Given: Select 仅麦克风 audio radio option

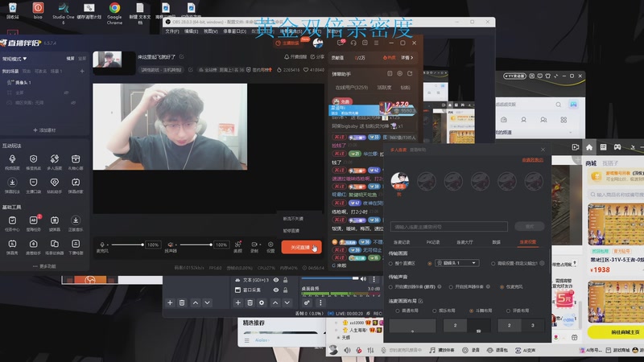Looking at the screenshot, I should pos(502,287).
